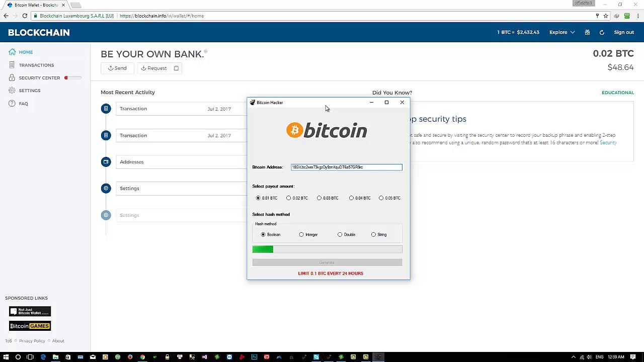Open the Home icon in sidebar
The height and width of the screenshot is (362, 644).
[x=12, y=52]
